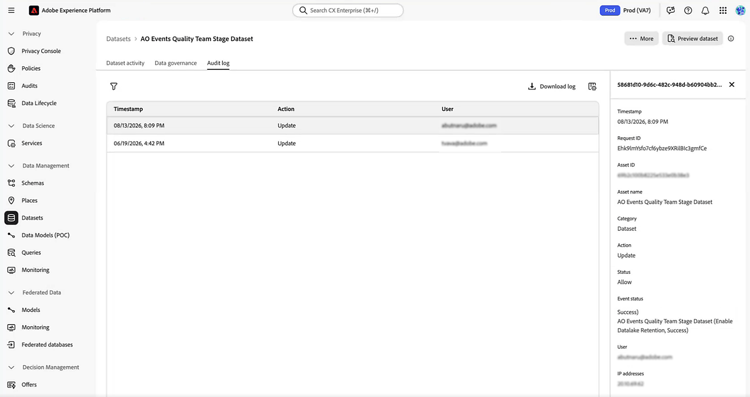Click the Models icon under Federated Data
The image size is (750, 397).
pos(11,310)
